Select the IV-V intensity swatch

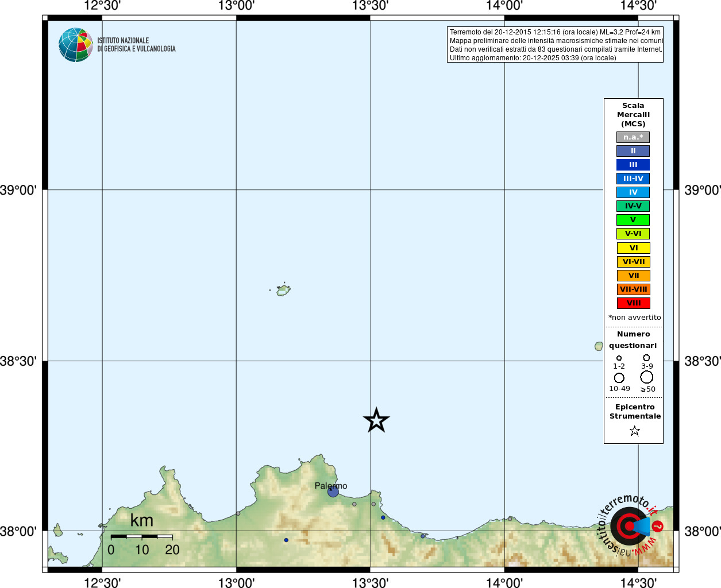click(x=633, y=206)
